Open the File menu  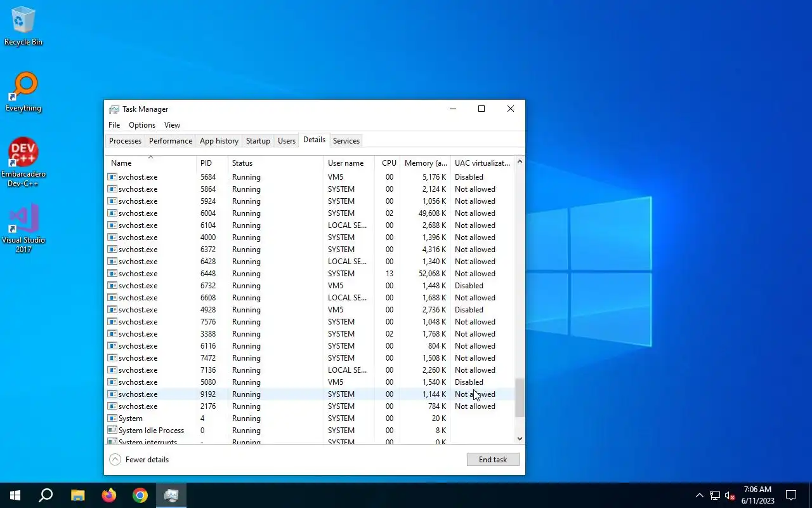point(114,125)
